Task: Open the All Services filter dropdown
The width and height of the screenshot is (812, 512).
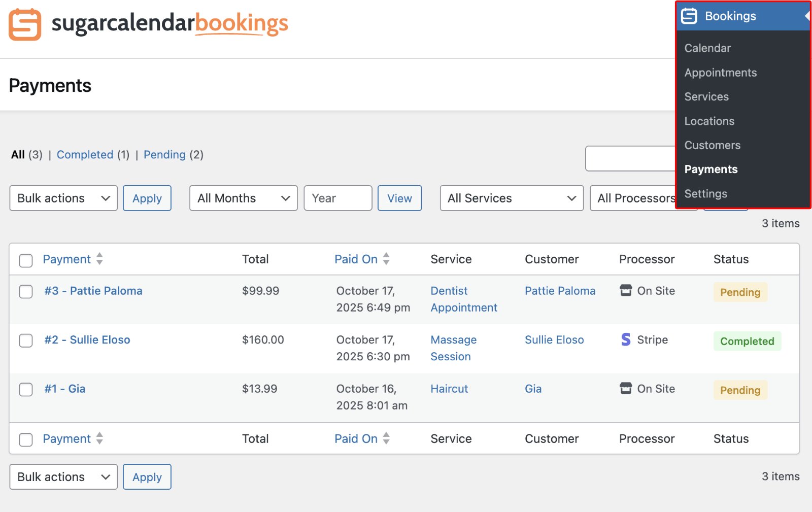Action: pos(511,198)
